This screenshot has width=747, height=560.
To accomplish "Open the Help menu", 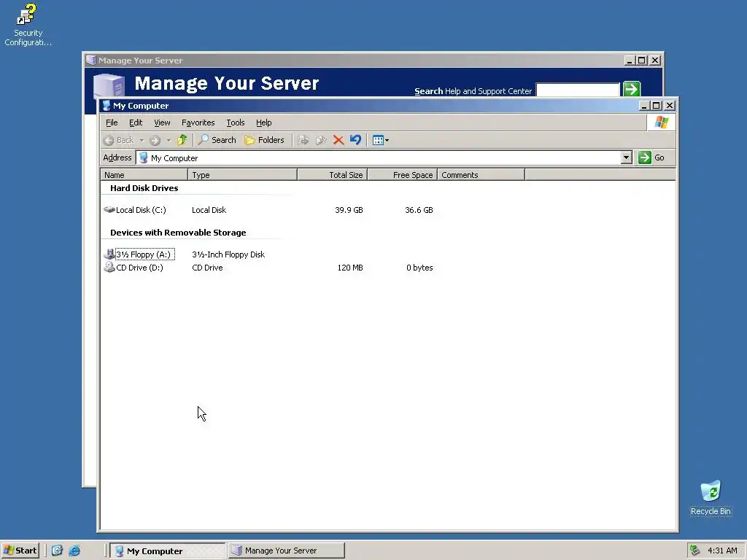I will pyautogui.click(x=263, y=122).
